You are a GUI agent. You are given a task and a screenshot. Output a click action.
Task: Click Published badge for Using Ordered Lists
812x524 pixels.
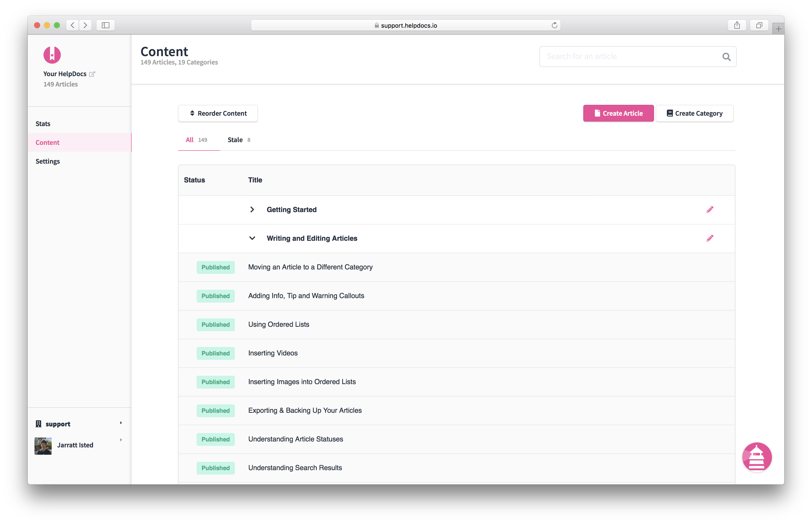[215, 325]
